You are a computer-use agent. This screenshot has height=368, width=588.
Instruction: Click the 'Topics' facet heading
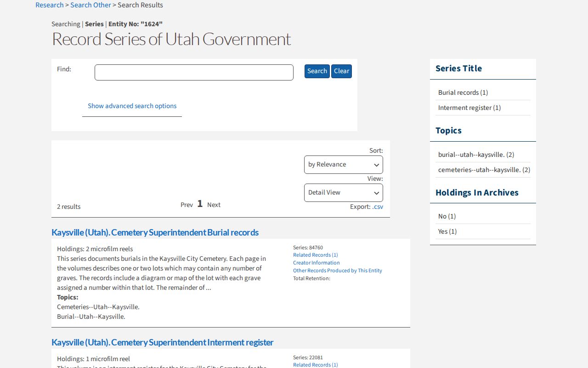[448, 131]
